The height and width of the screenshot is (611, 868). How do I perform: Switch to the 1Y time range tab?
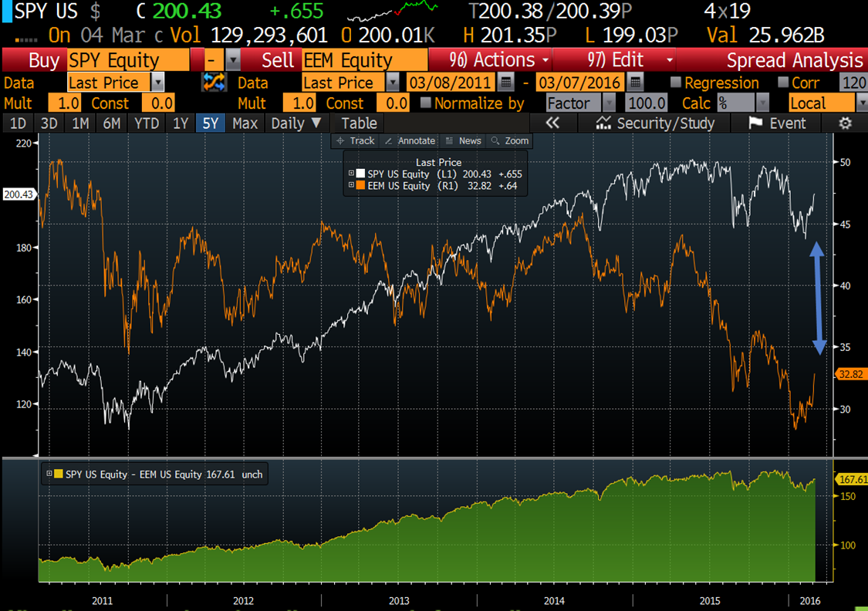pos(181,123)
